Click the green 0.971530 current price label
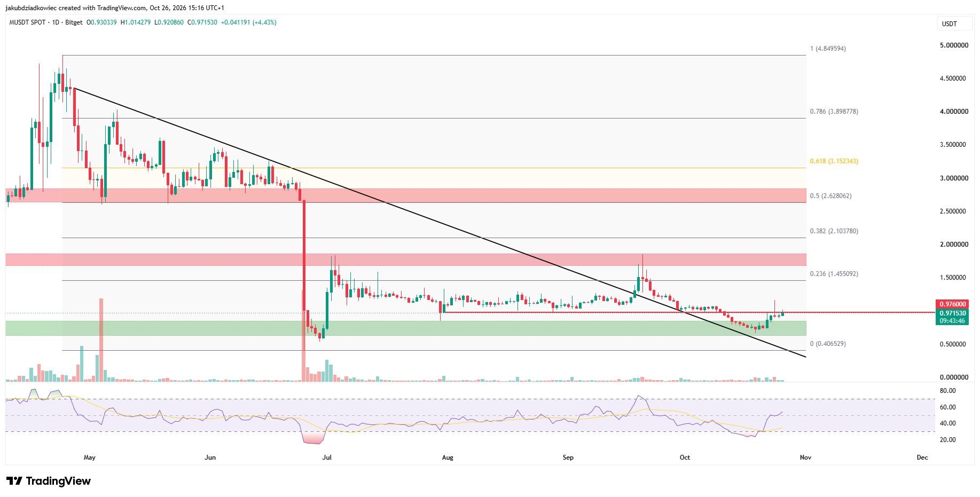This screenshot has height=497, width=980. [x=953, y=313]
